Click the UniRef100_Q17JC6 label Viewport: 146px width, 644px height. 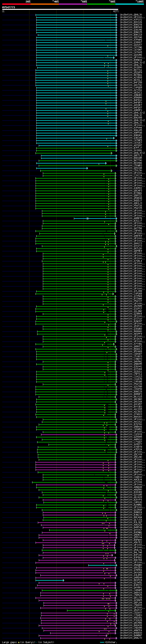(x=131, y=520)
